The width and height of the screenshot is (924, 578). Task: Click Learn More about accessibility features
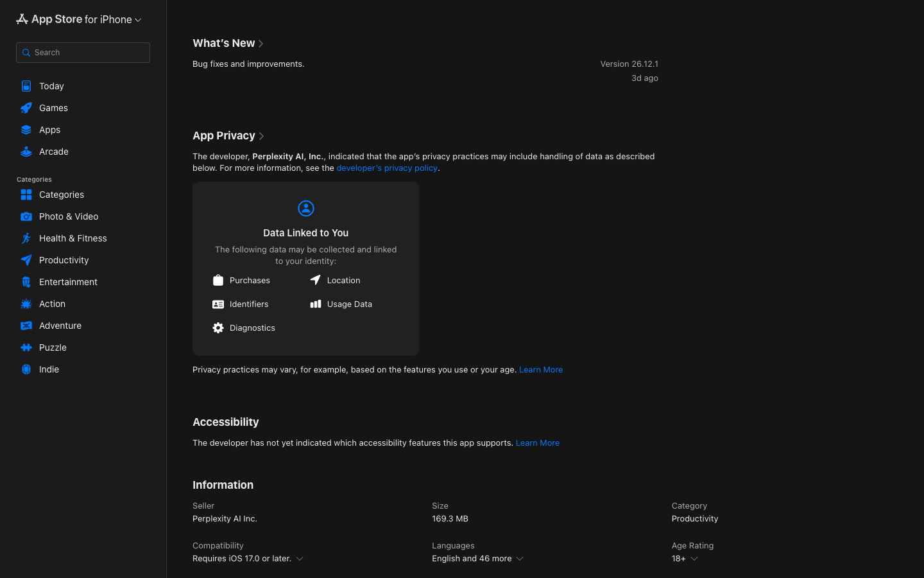click(x=538, y=443)
